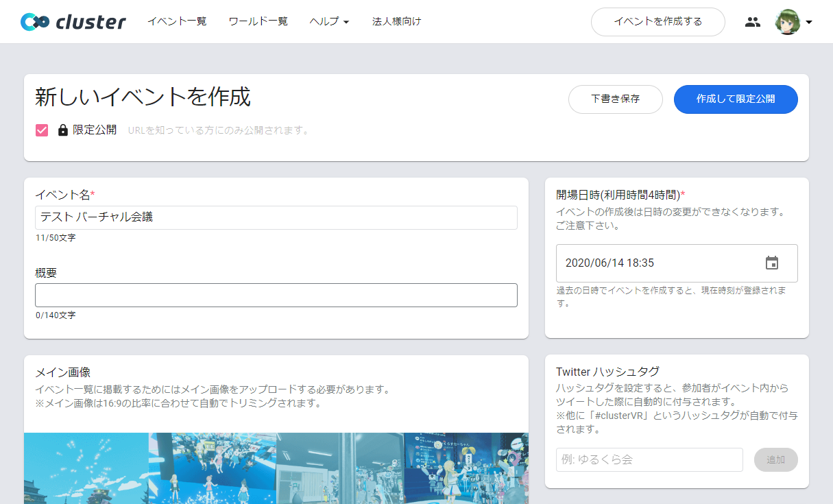Screen dimensions: 833x504
Task: Open the 法人様向け page
Action: pos(396,21)
